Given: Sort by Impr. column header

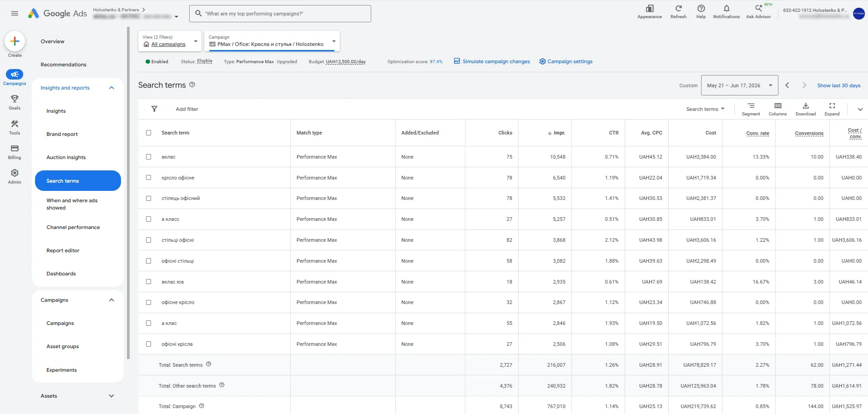Looking at the screenshot, I should (x=556, y=133).
